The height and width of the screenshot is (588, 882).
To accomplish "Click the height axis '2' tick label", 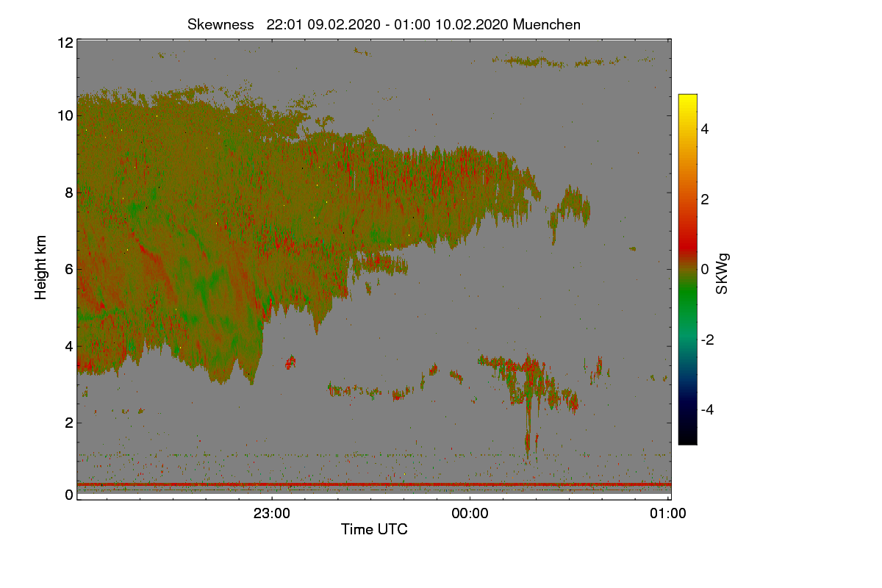I will tap(68, 422).
